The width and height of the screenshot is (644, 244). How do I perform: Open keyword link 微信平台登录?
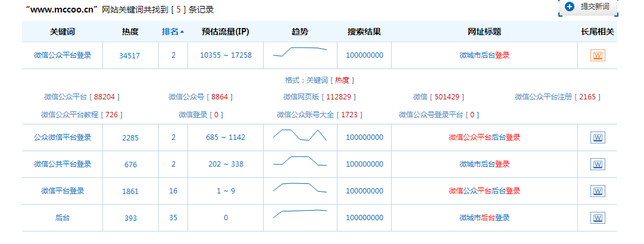(x=62, y=190)
